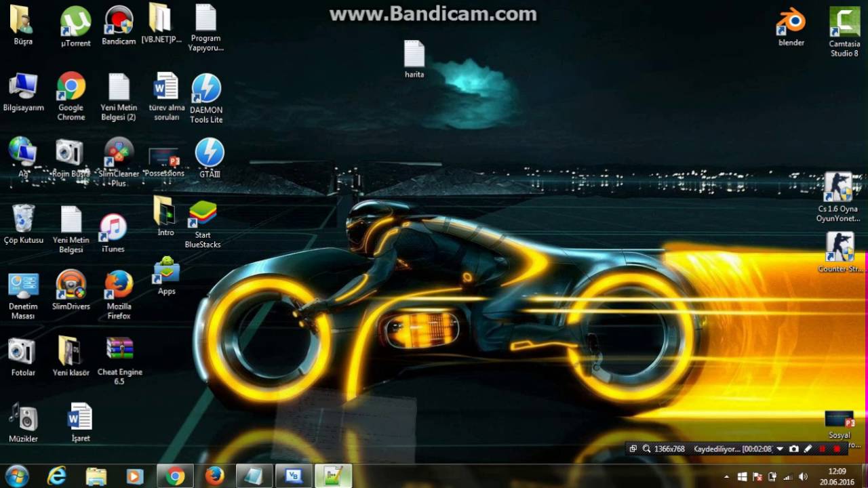The image size is (868, 488).
Task: Open the network signal tray icon
Action: click(x=787, y=477)
